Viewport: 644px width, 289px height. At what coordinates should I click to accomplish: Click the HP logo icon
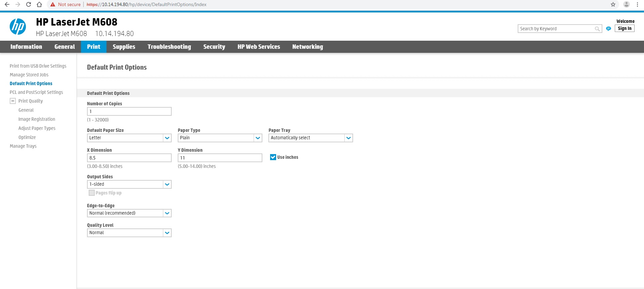pyautogui.click(x=18, y=27)
